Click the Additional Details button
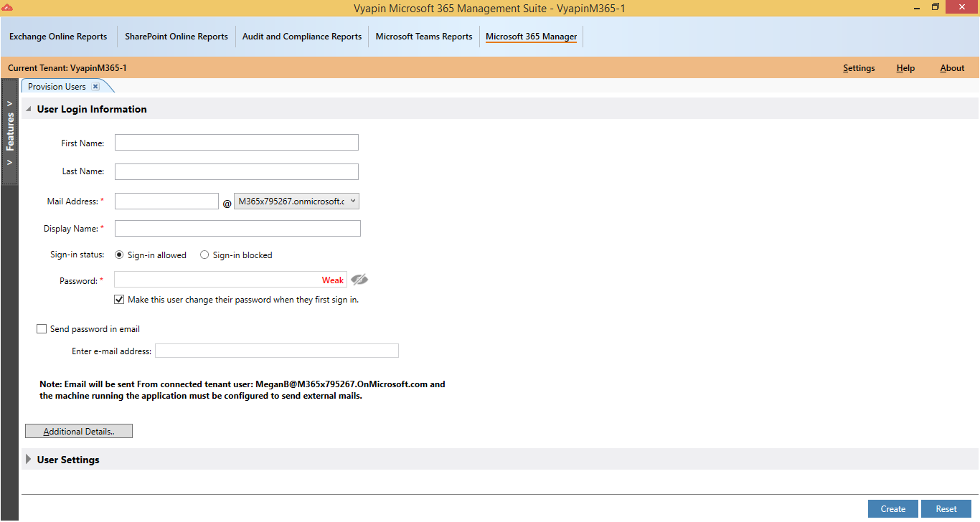The image size is (980, 522). click(79, 431)
